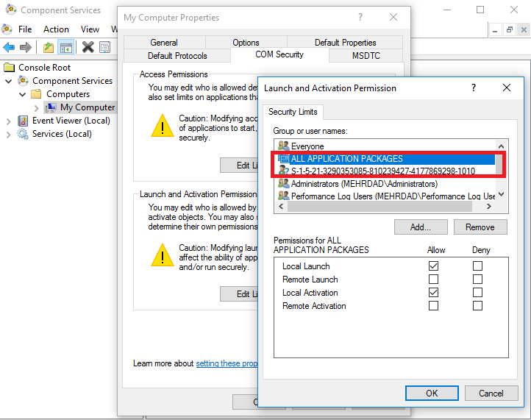Screen dimensions: 531x420
Task: Check Allow for Remote Launch
Action: tap(433, 279)
